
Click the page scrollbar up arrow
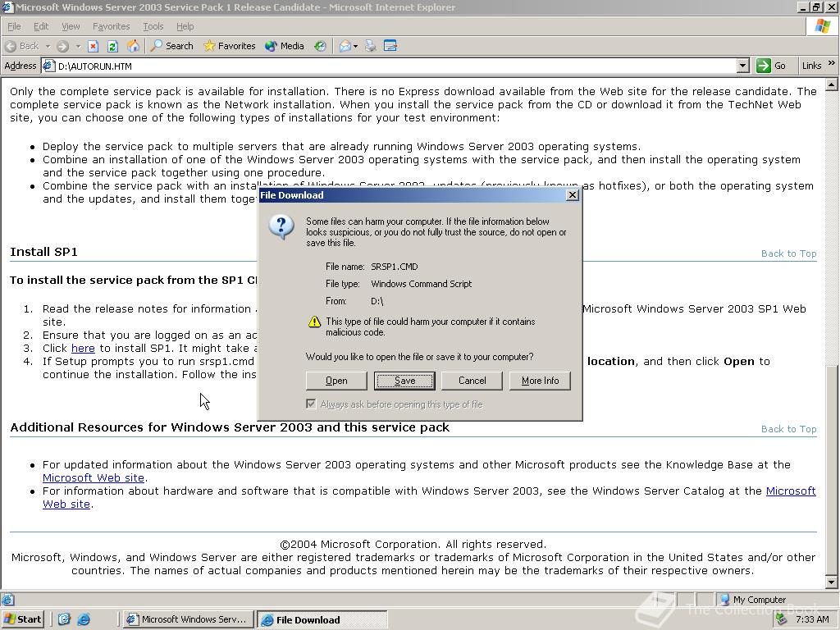(x=832, y=84)
